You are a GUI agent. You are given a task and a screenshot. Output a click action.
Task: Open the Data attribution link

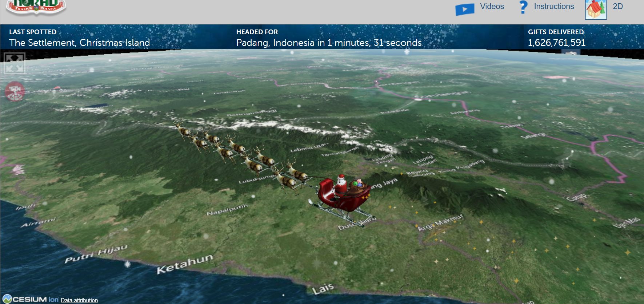pos(79,300)
